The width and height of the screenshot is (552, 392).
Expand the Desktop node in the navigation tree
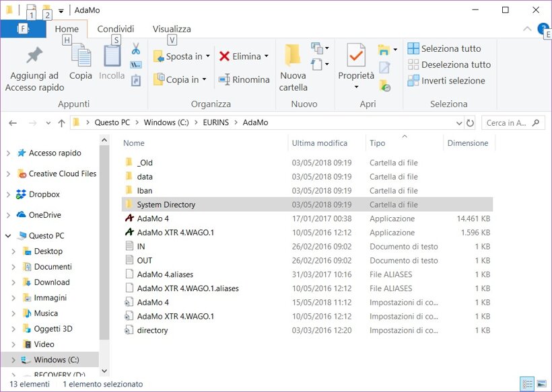point(13,251)
